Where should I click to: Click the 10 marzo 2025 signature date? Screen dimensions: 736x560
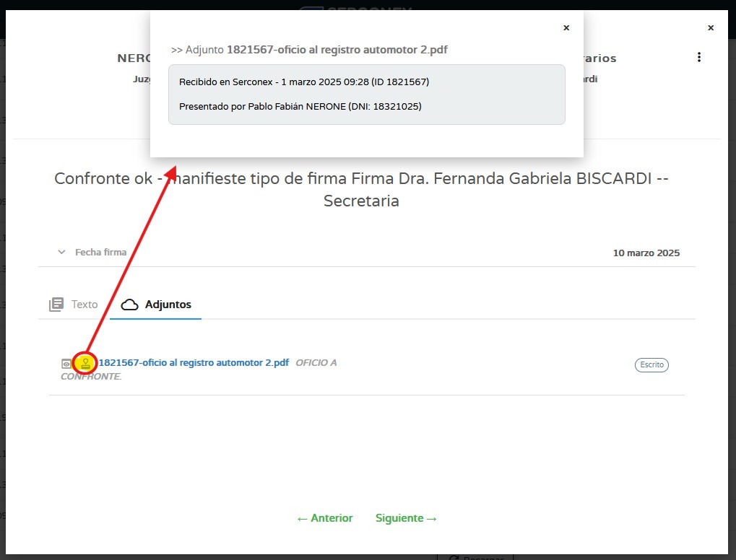click(646, 253)
